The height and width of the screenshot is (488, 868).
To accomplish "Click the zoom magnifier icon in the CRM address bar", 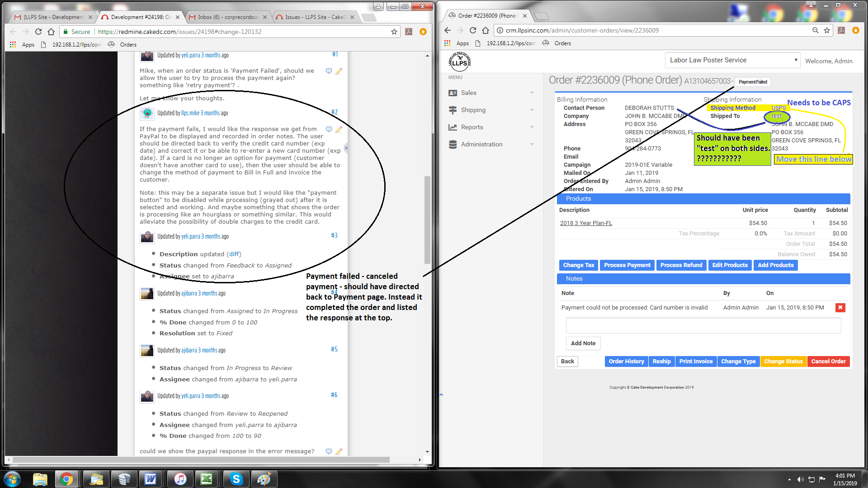I will [815, 30].
